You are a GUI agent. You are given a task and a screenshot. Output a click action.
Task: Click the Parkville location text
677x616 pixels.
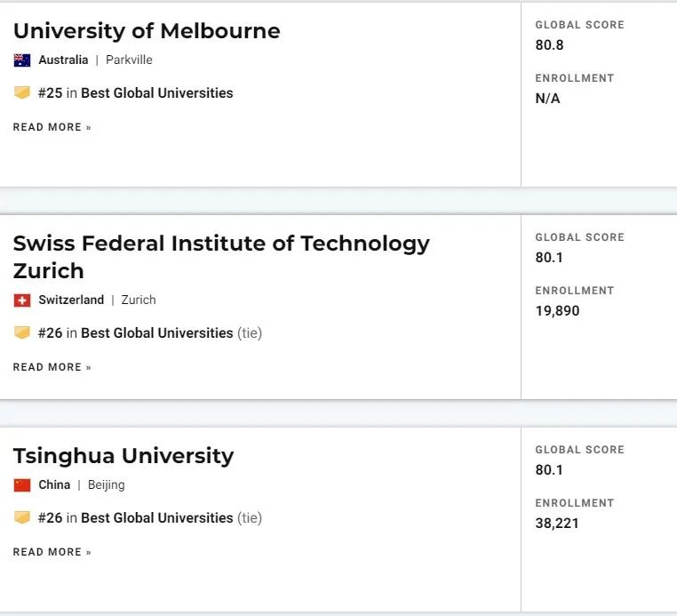click(x=129, y=60)
